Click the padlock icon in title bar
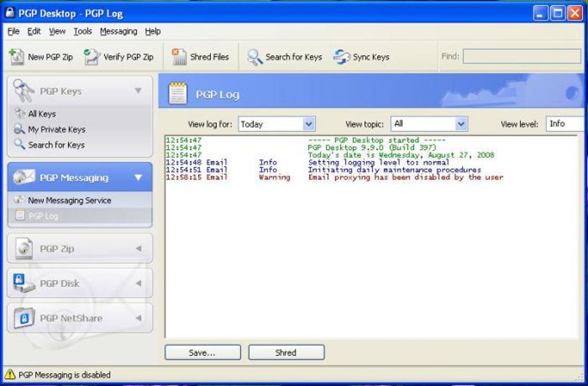The width and height of the screenshot is (588, 386). [x=10, y=13]
